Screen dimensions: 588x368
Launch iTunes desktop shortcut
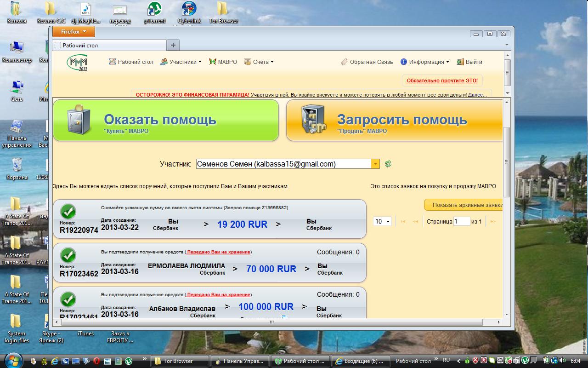pyautogui.click(x=85, y=333)
